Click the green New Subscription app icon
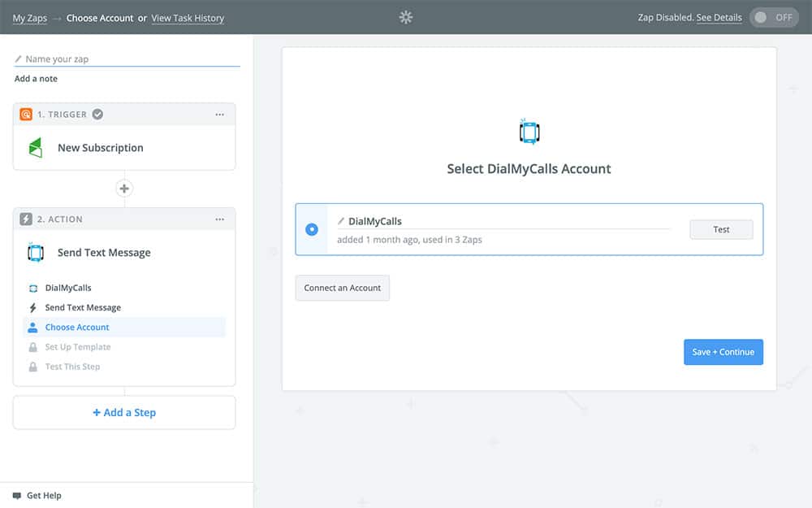Viewport: 812px width, 508px height. (35, 148)
